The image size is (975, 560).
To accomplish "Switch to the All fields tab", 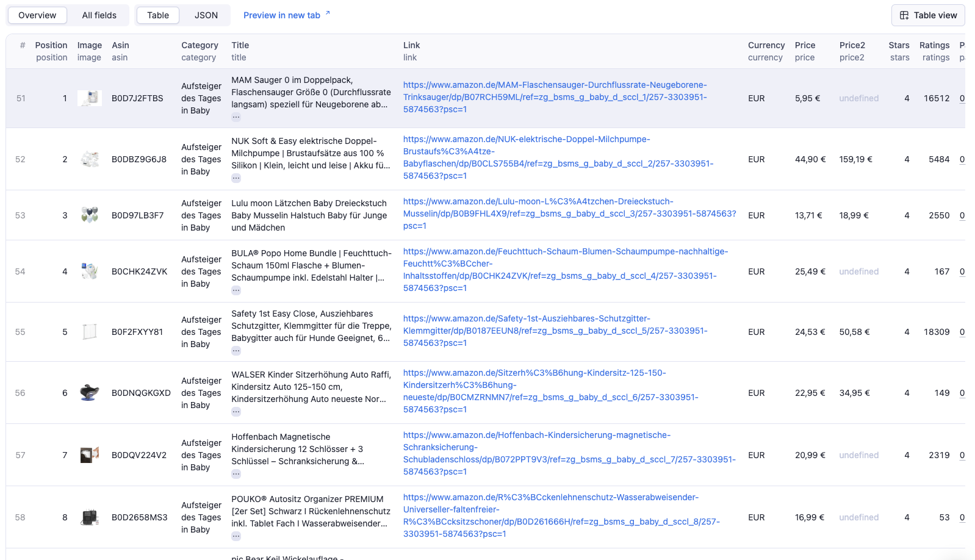I will tap(99, 15).
